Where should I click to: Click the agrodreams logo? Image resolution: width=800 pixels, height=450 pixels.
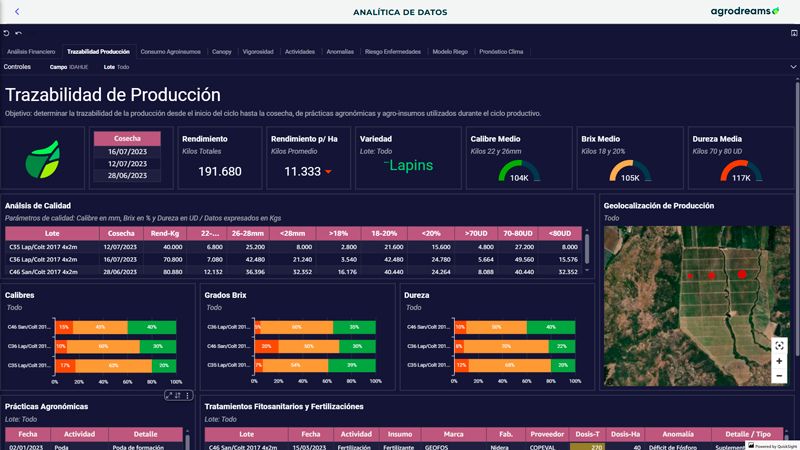pos(743,11)
